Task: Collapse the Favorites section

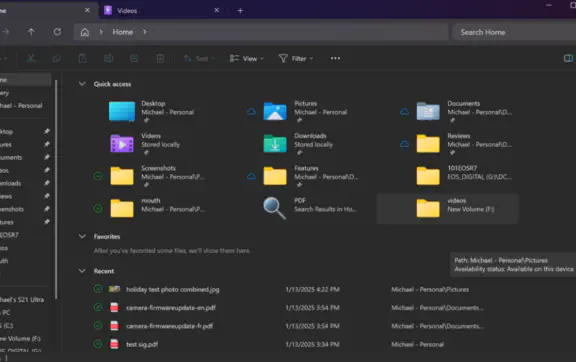Action: coord(82,236)
